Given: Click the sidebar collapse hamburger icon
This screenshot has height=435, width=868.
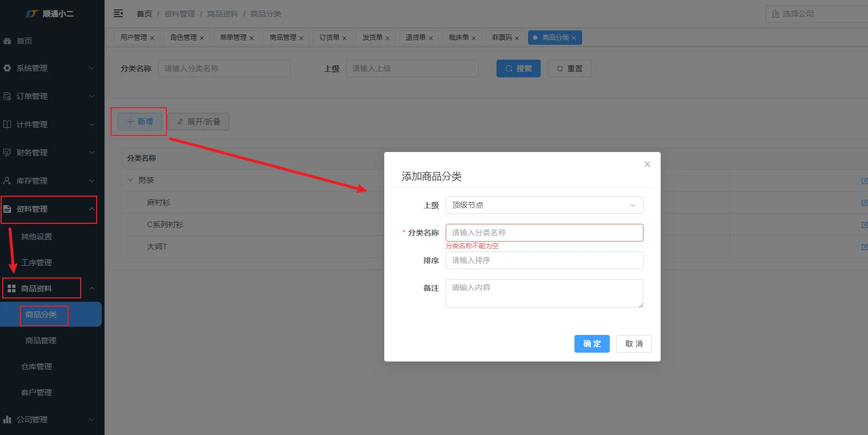Looking at the screenshot, I should 118,13.
